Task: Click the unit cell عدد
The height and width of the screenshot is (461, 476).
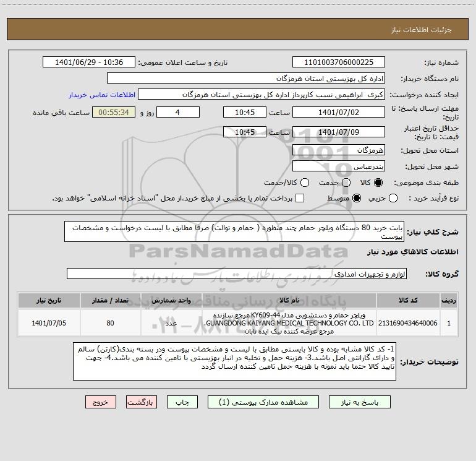Action: click(x=171, y=323)
